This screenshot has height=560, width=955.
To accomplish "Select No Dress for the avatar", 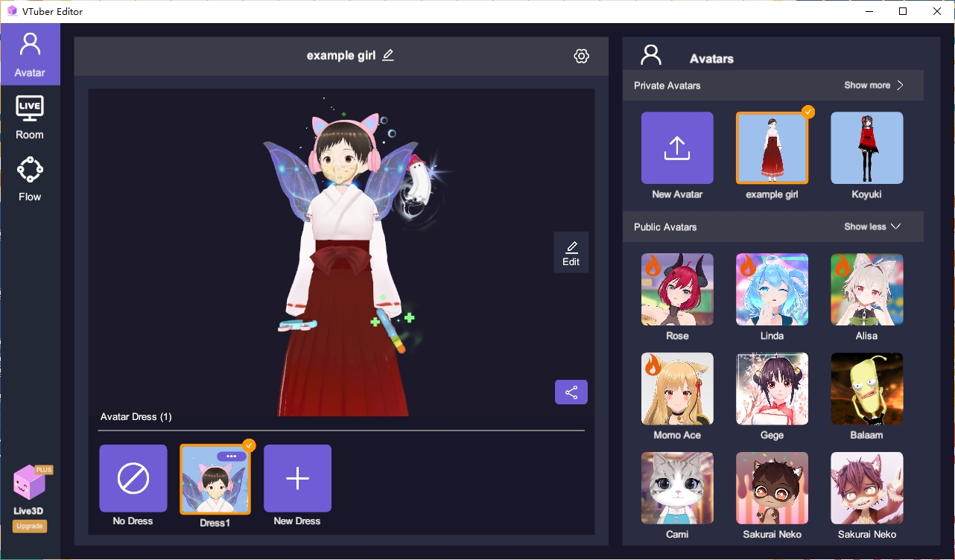I will tap(133, 479).
